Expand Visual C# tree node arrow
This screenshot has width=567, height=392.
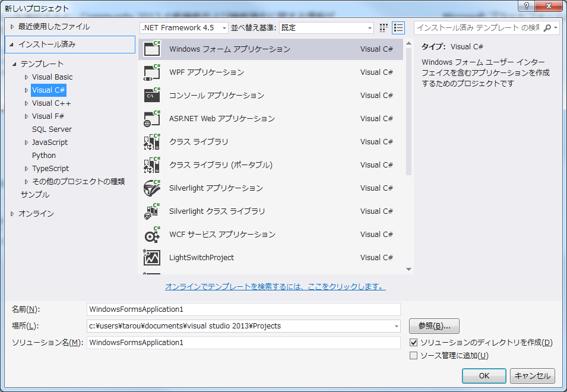click(26, 90)
